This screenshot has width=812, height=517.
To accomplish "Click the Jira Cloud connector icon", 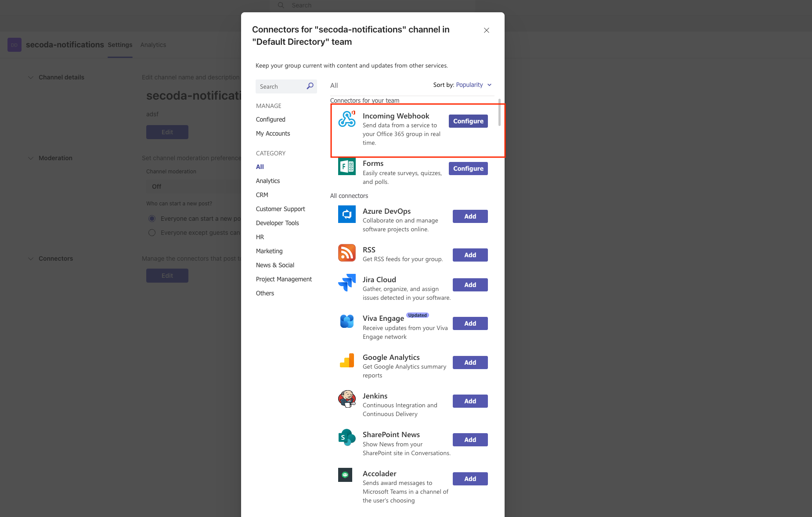I will [x=346, y=283].
